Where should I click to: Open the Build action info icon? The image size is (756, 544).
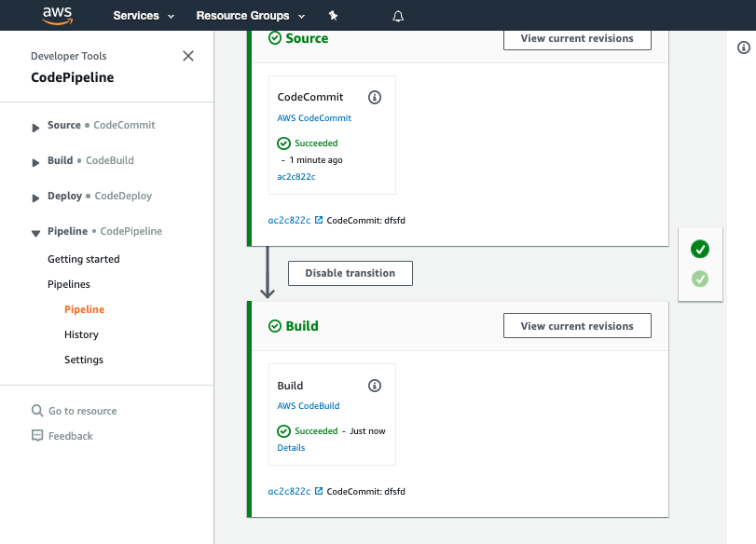[x=375, y=386]
